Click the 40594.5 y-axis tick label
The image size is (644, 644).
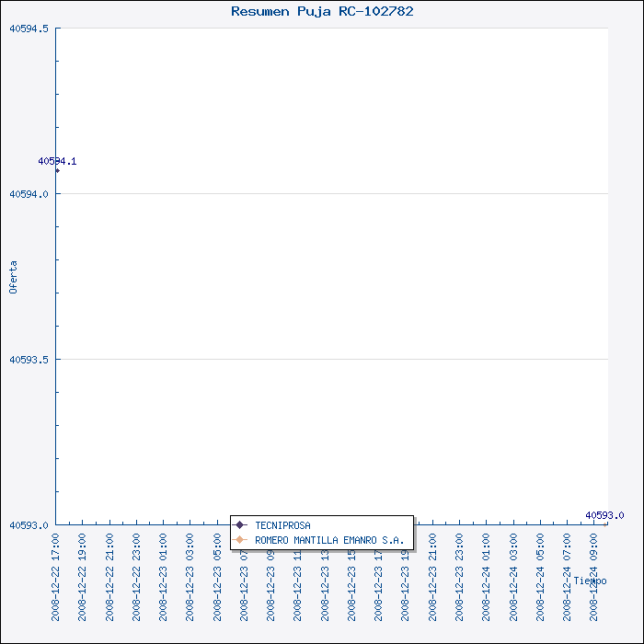tap(29, 29)
